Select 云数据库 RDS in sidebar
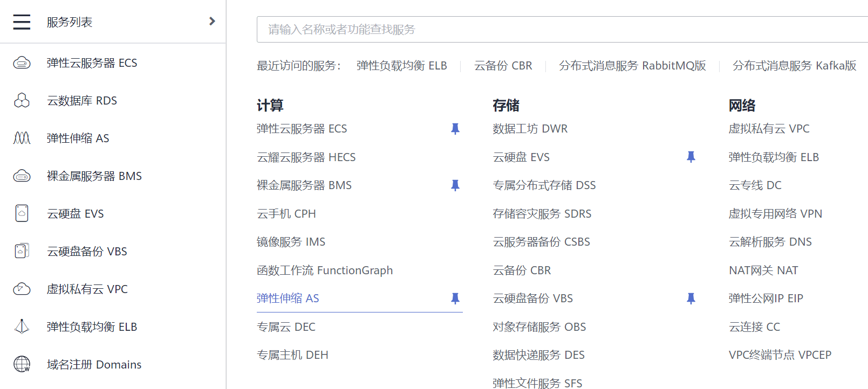This screenshot has width=868, height=389. 82,101
